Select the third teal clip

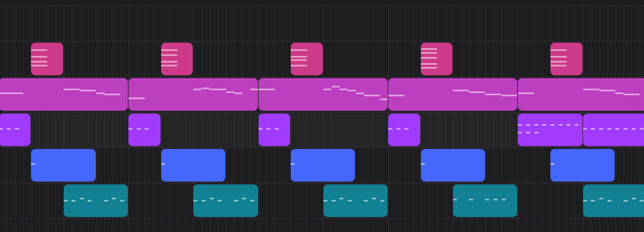click(x=356, y=201)
